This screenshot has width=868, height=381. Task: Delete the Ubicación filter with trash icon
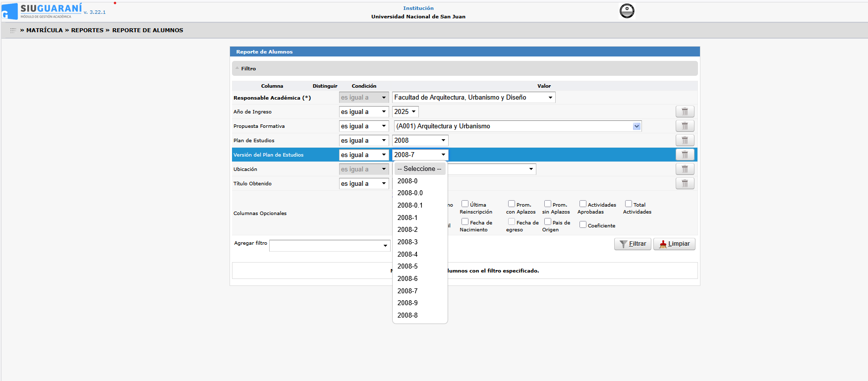tap(685, 169)
